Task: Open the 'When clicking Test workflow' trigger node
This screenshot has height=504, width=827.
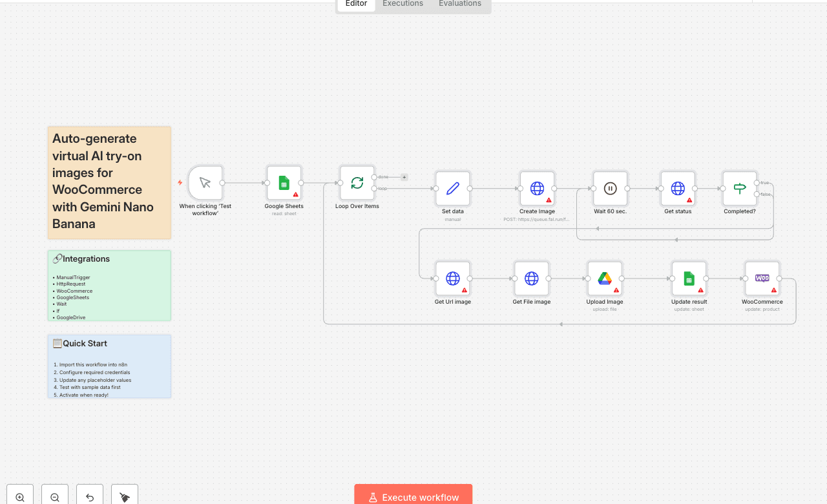Action: click(204, 182)
